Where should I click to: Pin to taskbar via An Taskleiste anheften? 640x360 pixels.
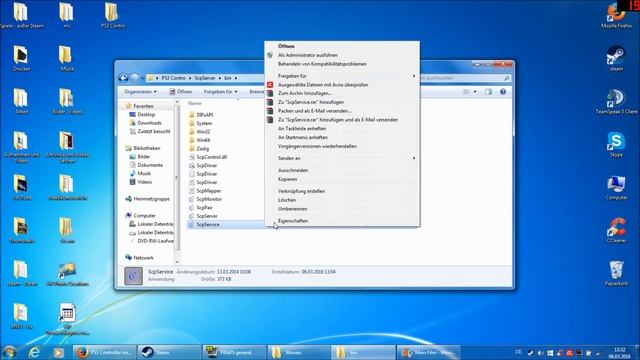pos(302,129)
